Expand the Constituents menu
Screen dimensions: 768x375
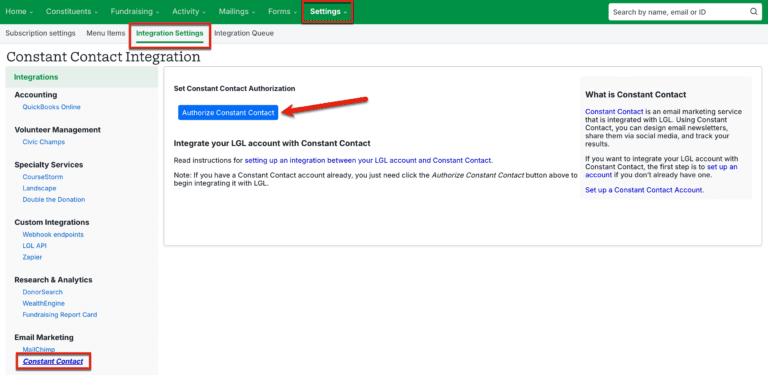pyautogui.click(x=72, y=12)
